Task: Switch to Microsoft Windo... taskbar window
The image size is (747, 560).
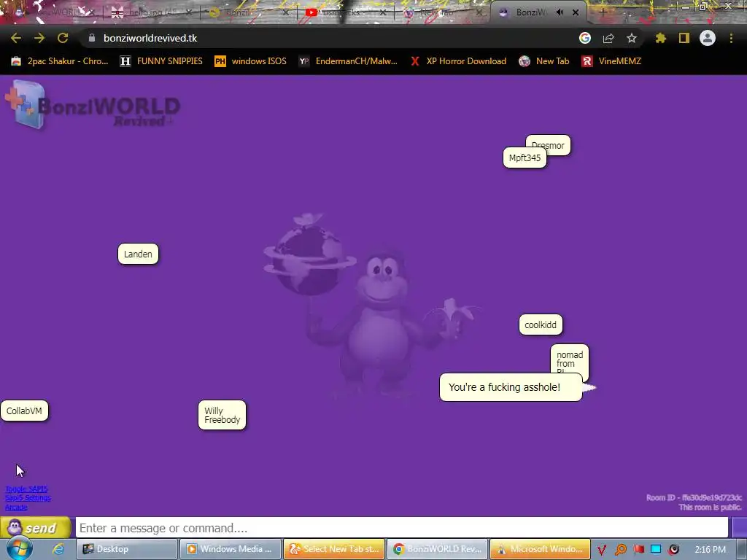Action: 541,549
